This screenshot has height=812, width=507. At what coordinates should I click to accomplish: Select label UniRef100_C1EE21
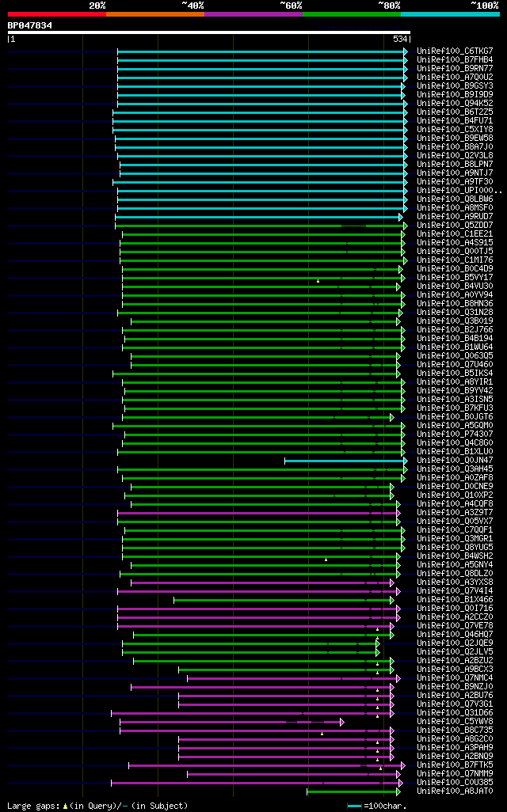coord(455,234)
